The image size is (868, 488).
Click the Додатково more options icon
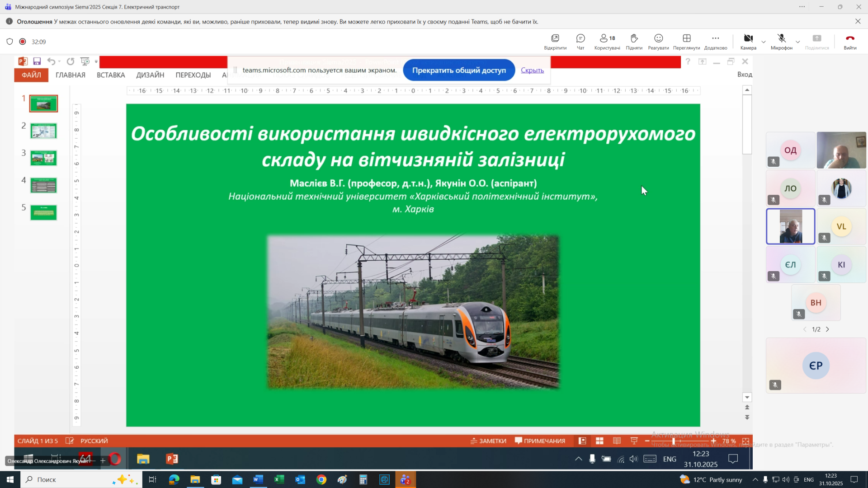(x=715, y=41)
